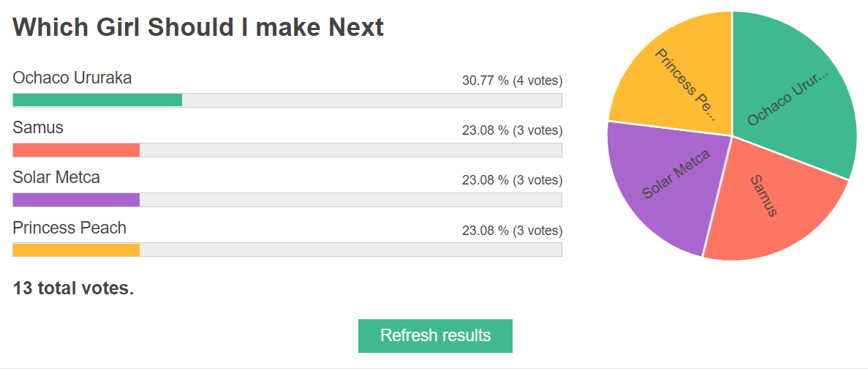Click the Which Girl Should I make Next heading
The image size is (868, 369).
(x=198, y=27)
